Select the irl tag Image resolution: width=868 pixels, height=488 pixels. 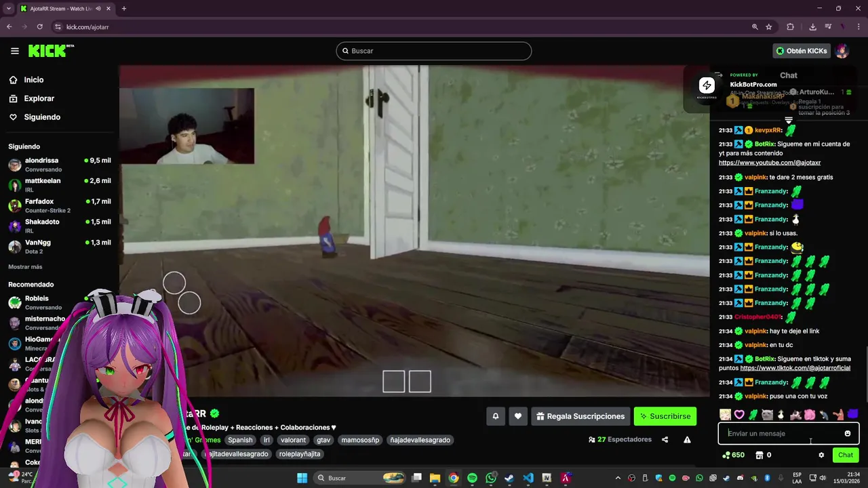(x=267, y=440)
